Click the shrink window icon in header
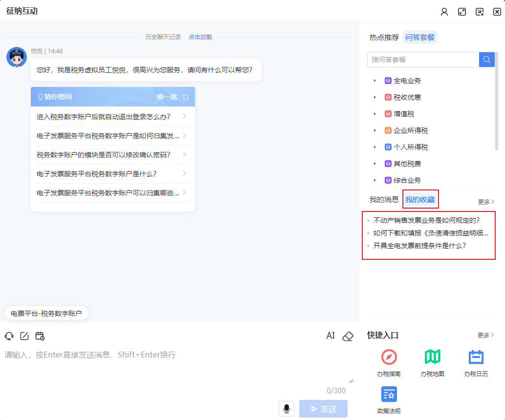The width and height of the screenshot is (505, 420). 480,12
